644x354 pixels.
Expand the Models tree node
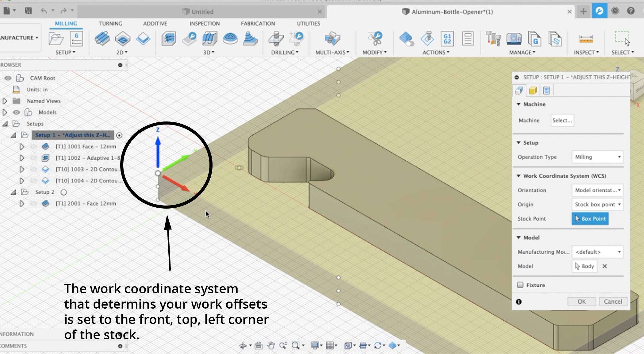coord(5,112)
